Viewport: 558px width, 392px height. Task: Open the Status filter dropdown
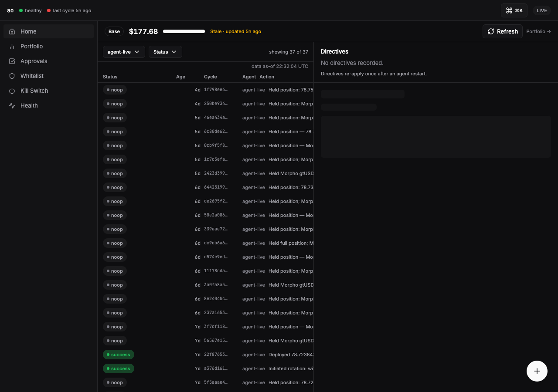(165, 52)
